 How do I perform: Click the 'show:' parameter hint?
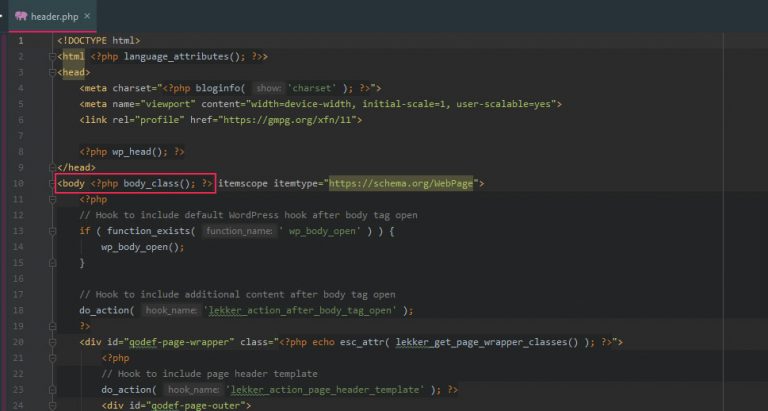pyautogui.click(x=269, y=89)
